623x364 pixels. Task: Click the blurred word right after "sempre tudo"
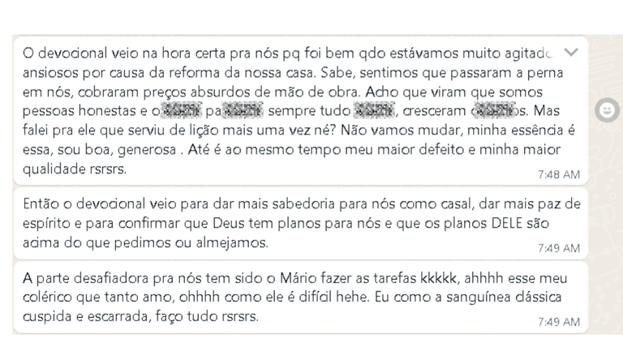tap(374, 111)
